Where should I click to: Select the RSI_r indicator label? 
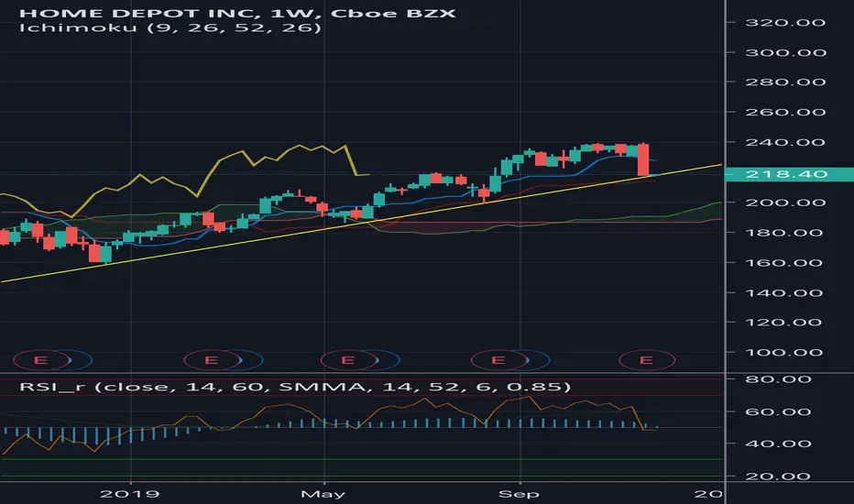point(295,387)
